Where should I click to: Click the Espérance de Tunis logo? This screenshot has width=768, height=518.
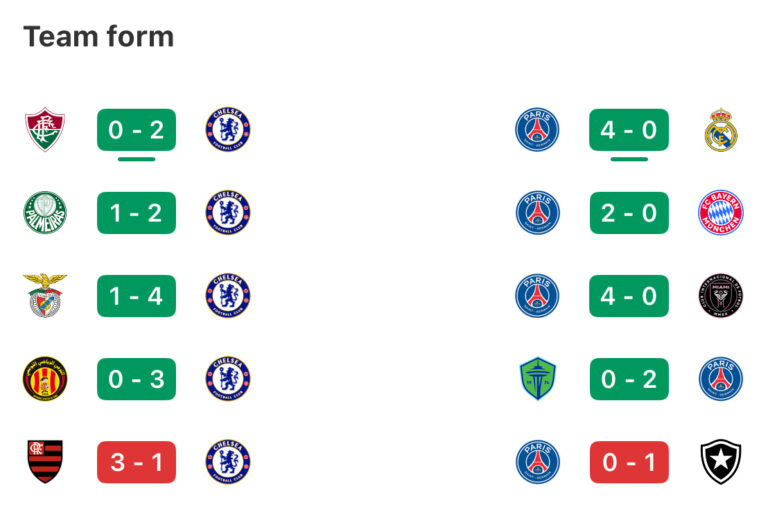pos(44,379)
